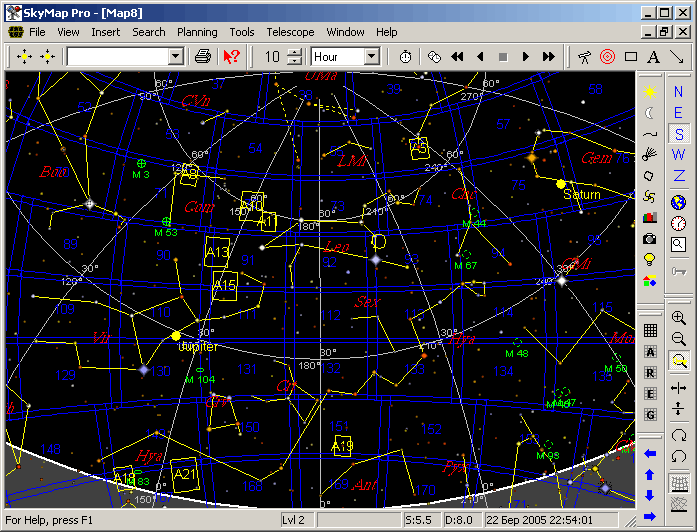Rotate map clockwise
This screenshot has width=697, height=532.
[678, 435]
